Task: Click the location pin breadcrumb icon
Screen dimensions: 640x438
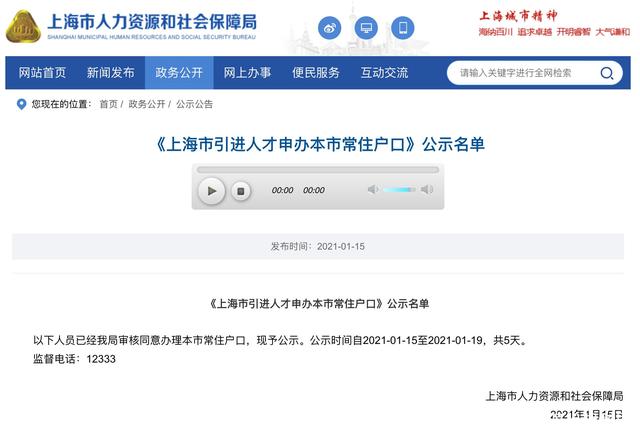Action: click(21, 104)
